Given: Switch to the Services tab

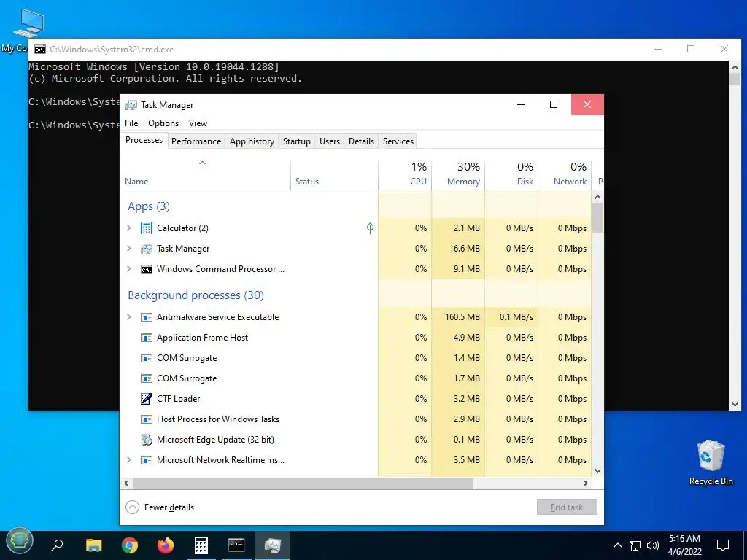Looking at the screenshot, I should [398, 141].
